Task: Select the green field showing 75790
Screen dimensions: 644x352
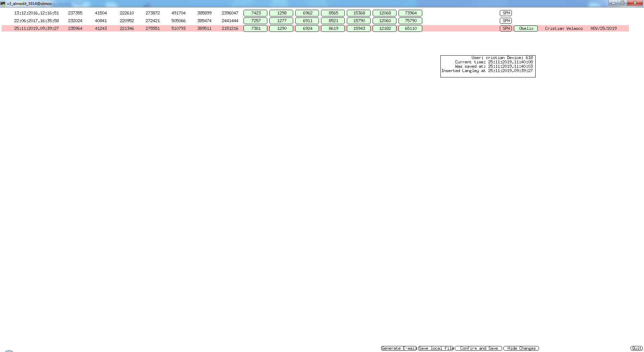Action: [411, 21]
